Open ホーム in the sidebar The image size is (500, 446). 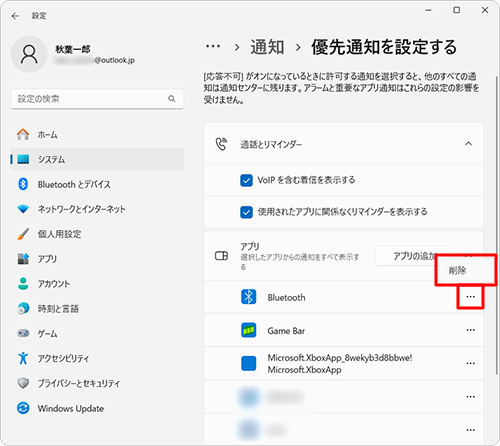click(97, 135)
